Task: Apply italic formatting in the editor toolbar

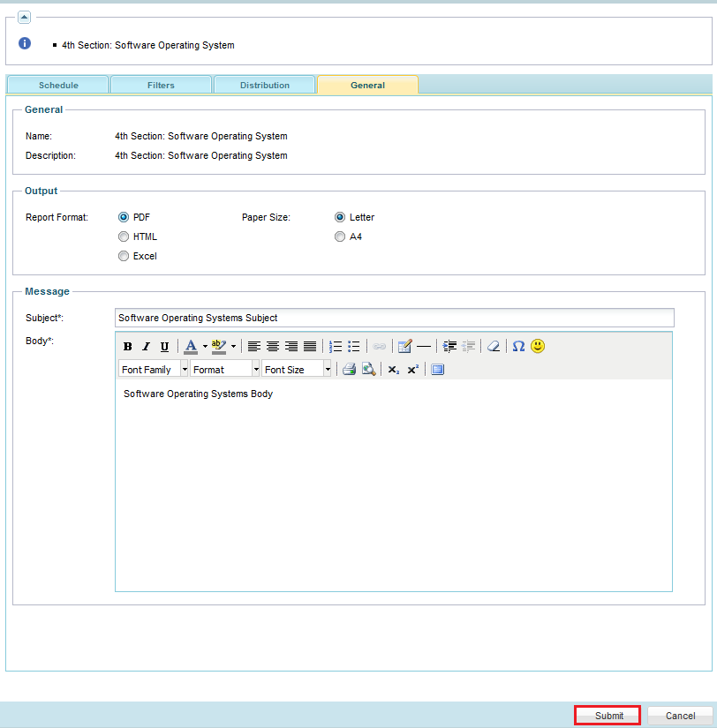Action: (x=146, y=347)
